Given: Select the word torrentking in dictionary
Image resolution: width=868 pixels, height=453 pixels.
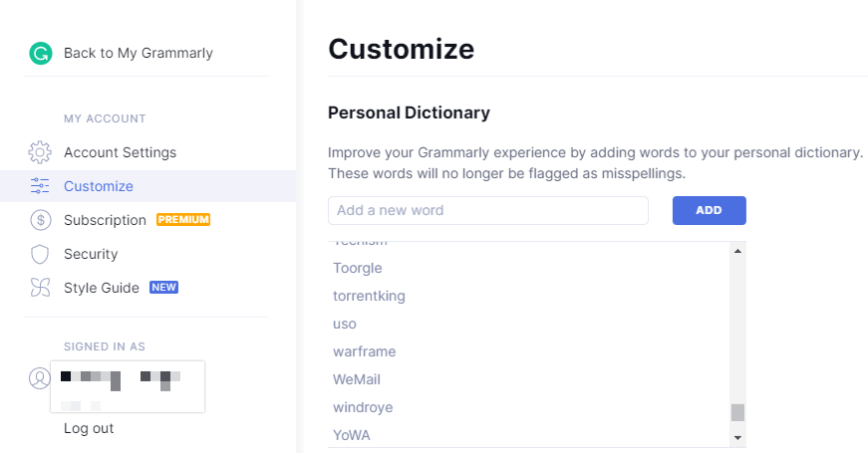Looking at the screenshot, I should pos(370,296).
